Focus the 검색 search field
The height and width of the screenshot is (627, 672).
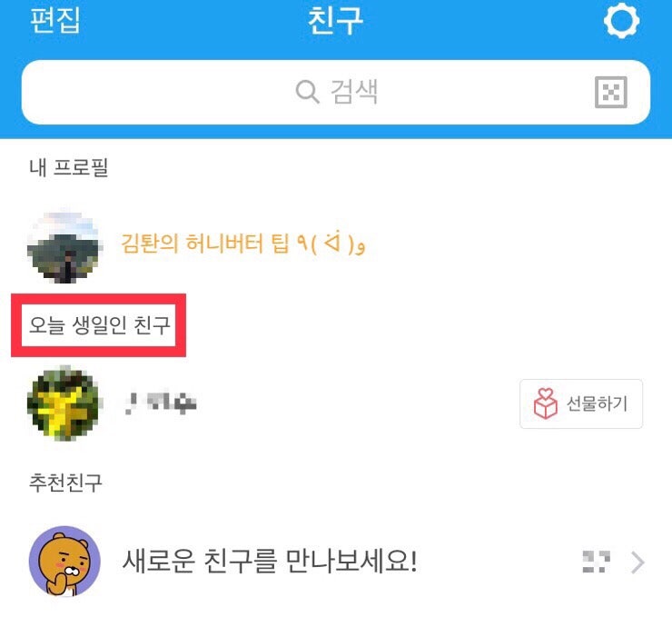[x=336, y=92]
